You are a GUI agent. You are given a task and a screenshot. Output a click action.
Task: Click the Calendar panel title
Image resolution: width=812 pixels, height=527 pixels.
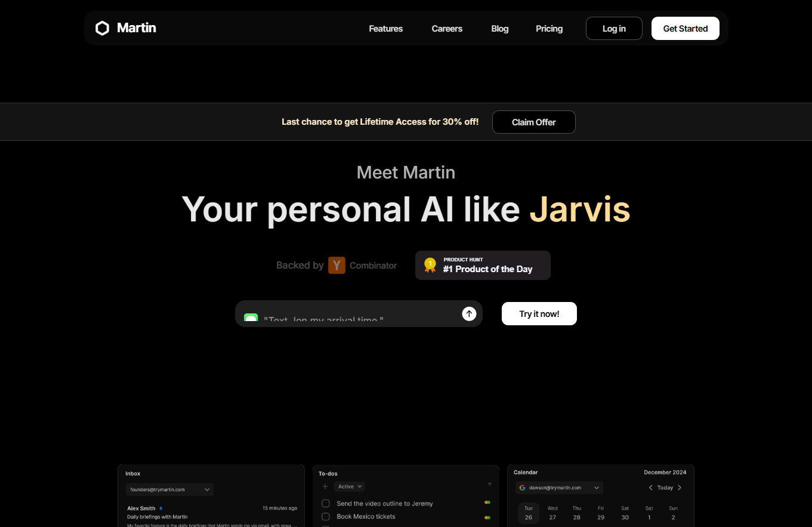[526, 472]
